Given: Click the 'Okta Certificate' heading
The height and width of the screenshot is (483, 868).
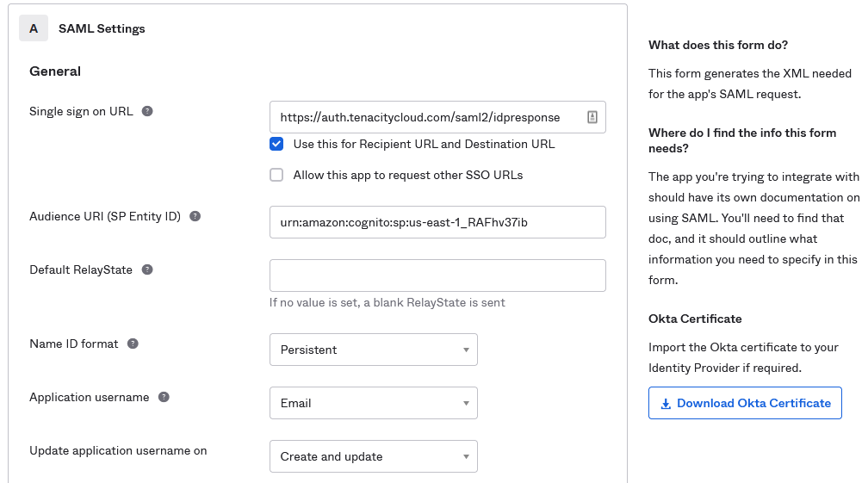Looking at the screenshot, I should 695,319.
